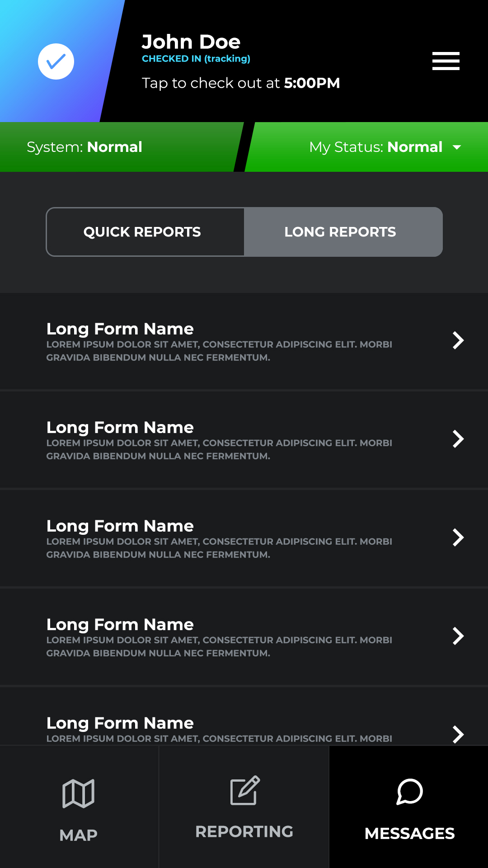Select the Reporting pencil-edit icon
488x868 pixels.
(245, 790)
